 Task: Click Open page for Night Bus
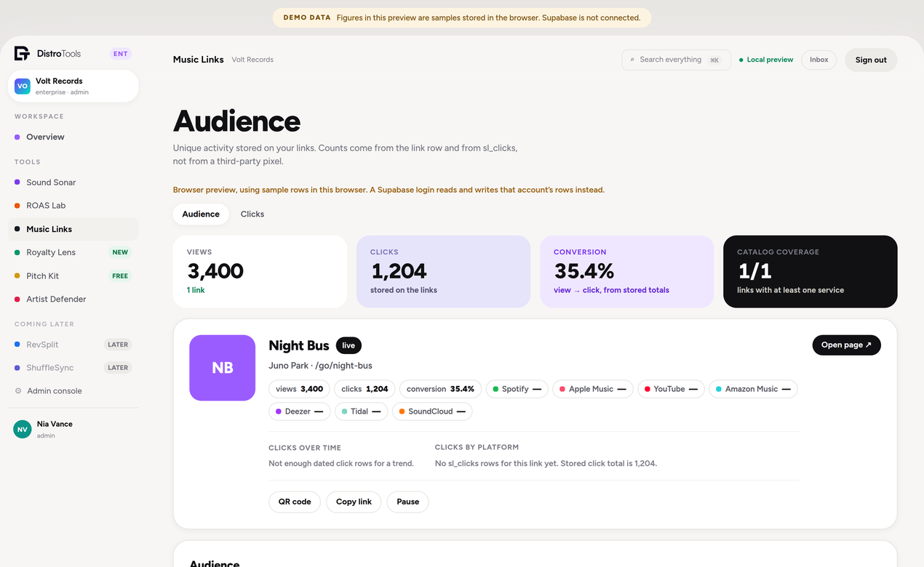(x=846, y=345)
